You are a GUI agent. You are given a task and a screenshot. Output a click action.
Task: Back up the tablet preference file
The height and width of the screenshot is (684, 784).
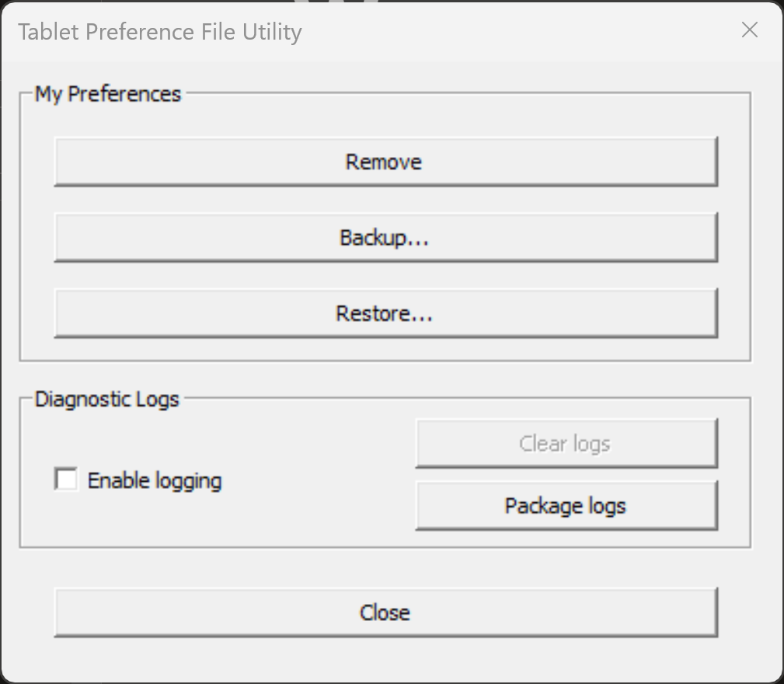[x=385, y=237]
